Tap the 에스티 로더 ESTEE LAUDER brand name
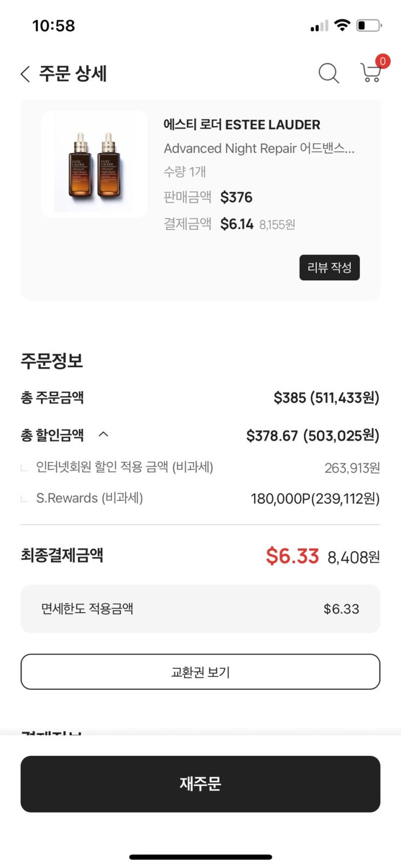This screenshot has height=868, width=401. tap(242, 125)
